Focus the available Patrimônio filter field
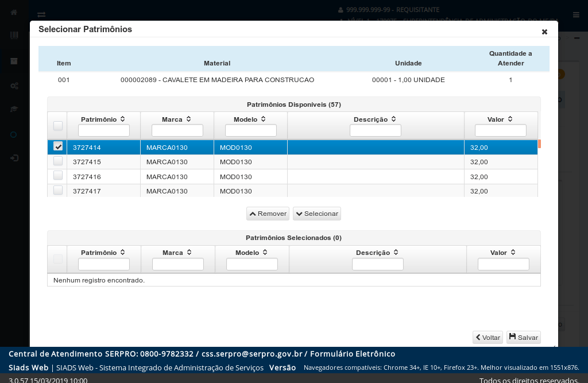Screen dimensions: 588x383 click(x=104, y=130)
